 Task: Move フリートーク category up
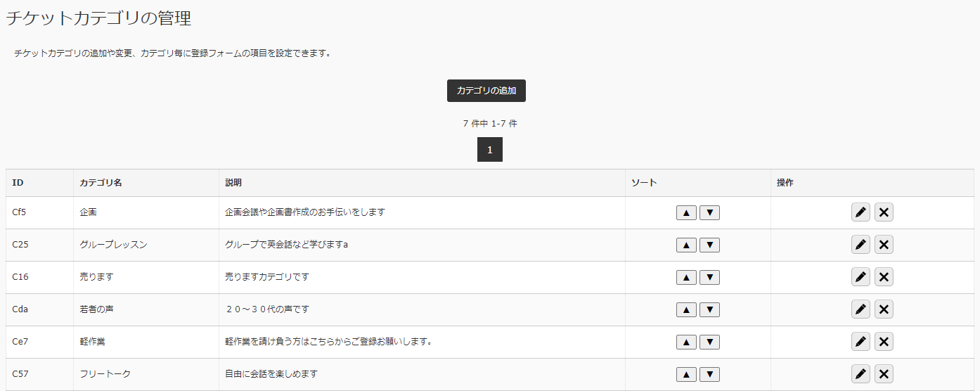tap(686, 374)
